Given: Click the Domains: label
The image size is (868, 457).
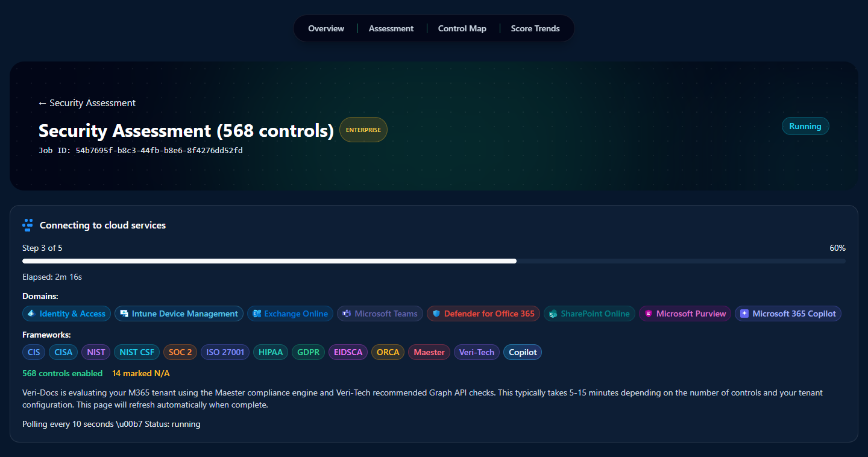Looking at the screenshot, I should pyautogui.click(x=40, y=296).
